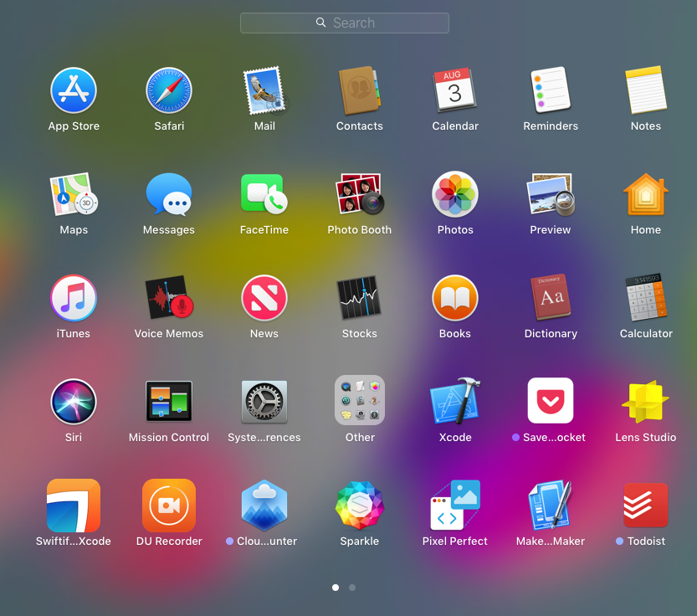Open the Mail app
This screenshot has width=697, height=616.
(x=264, y=90)
